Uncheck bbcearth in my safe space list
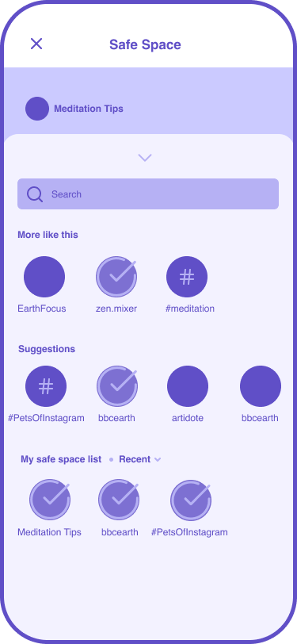This screenshot has width=297, height=644. pos(119,500)
